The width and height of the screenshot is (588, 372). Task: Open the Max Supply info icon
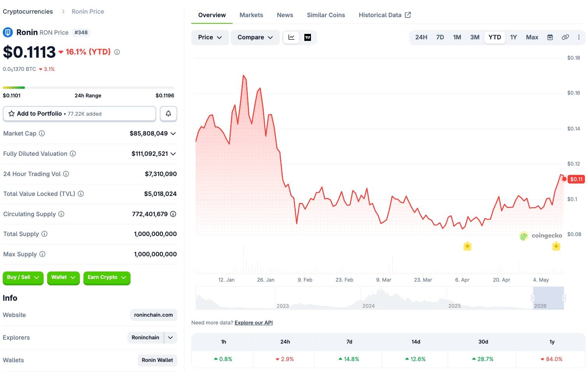42,254
